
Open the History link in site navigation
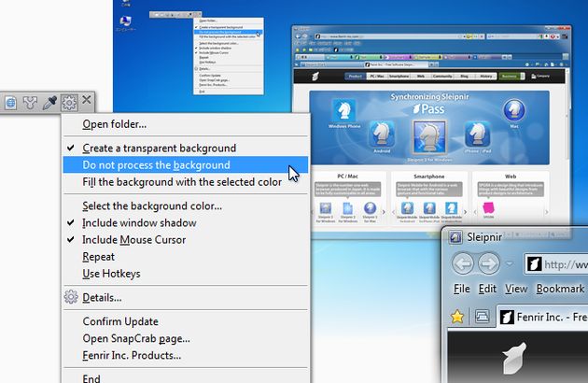[486, 77]
